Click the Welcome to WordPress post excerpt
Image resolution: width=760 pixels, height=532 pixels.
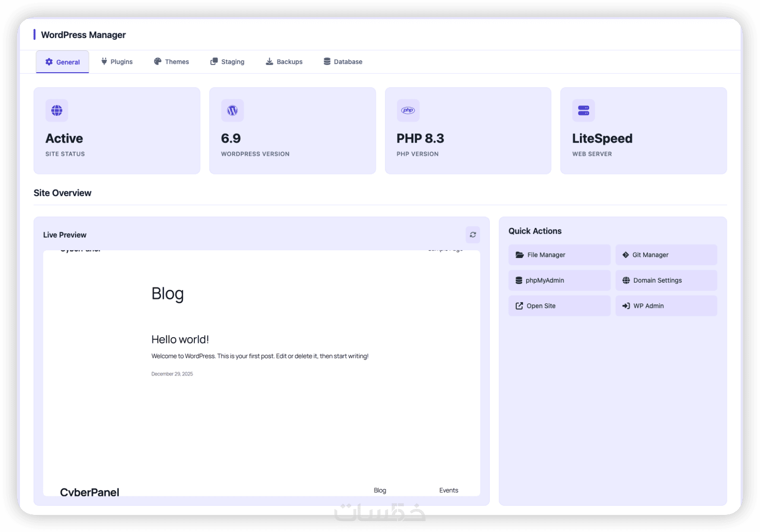260,356
